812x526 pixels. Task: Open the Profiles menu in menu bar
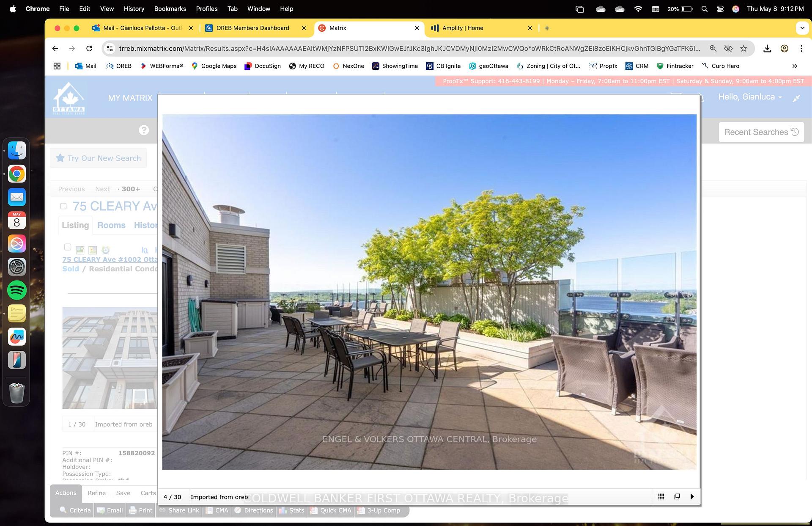[x=207, y=9]
